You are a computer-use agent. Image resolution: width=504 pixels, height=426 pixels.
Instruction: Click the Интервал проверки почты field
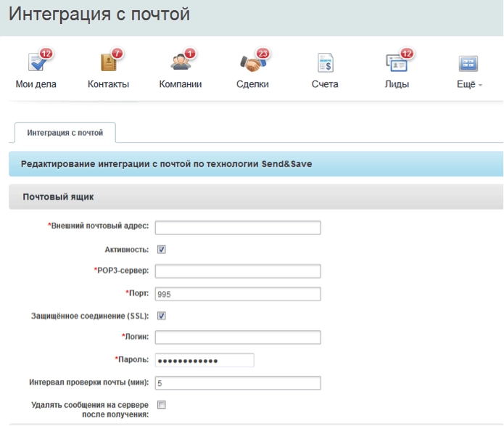click(x=238, y=383)
